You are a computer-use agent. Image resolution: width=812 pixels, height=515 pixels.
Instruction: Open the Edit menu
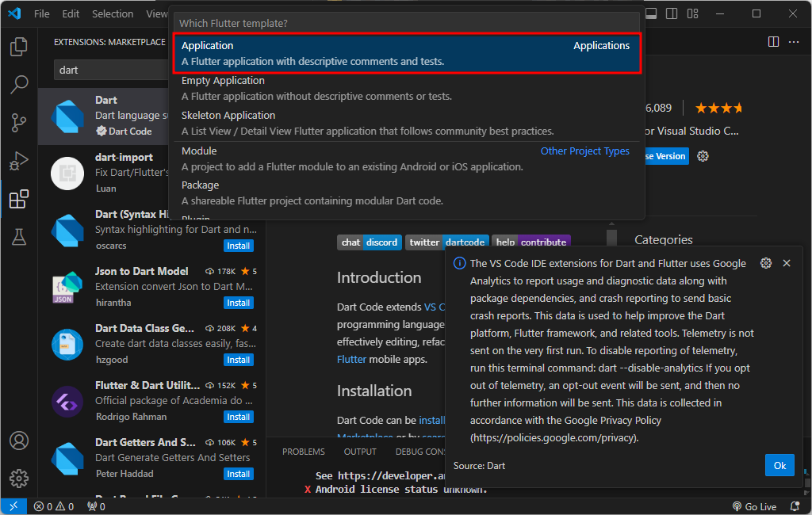(71, 14)
